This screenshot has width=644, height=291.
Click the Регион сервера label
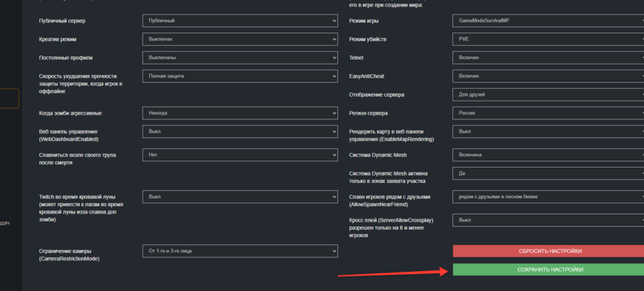click(369, 113)
